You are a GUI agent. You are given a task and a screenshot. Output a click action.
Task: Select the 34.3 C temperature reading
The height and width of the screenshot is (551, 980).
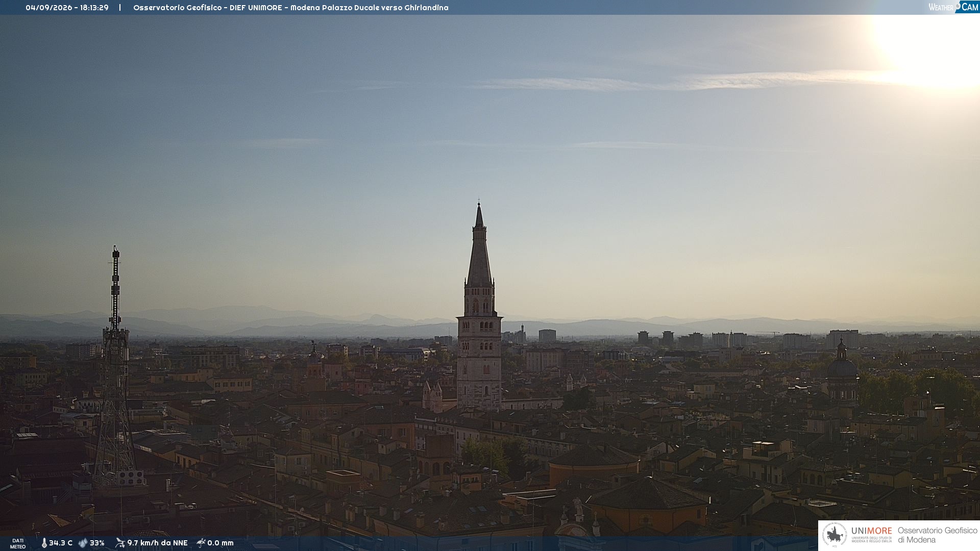click(x=61, y=543)
